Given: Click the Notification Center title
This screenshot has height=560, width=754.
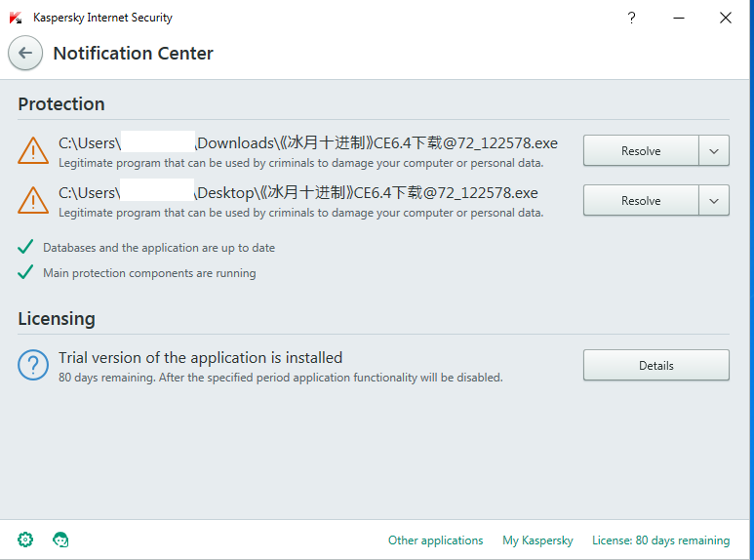Looking at the screenshot, I should (x=134, y=53).
